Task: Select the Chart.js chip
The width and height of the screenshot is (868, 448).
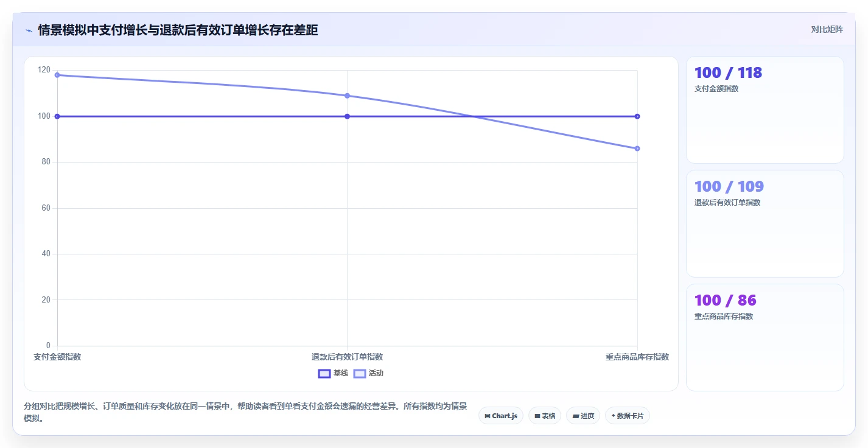Action: click(501, 416)
